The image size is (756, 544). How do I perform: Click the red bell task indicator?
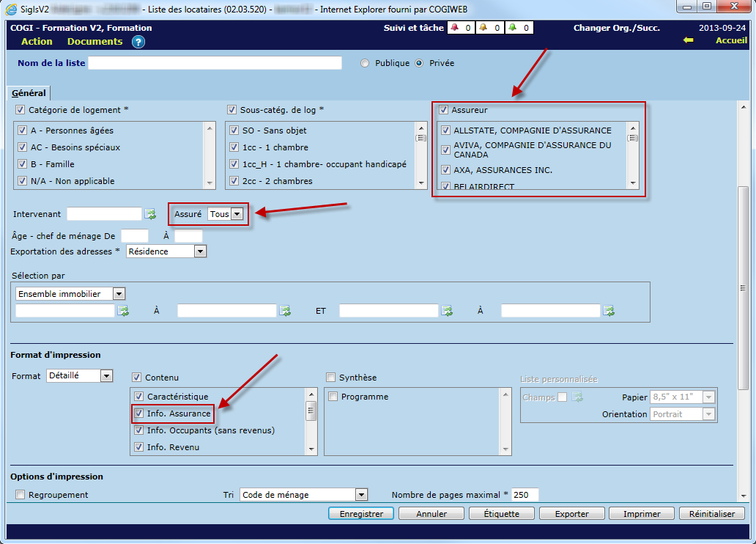click(453, 28)
